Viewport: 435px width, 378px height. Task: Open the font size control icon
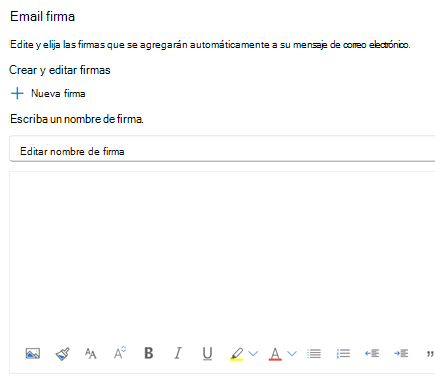(x=120, y=353)
